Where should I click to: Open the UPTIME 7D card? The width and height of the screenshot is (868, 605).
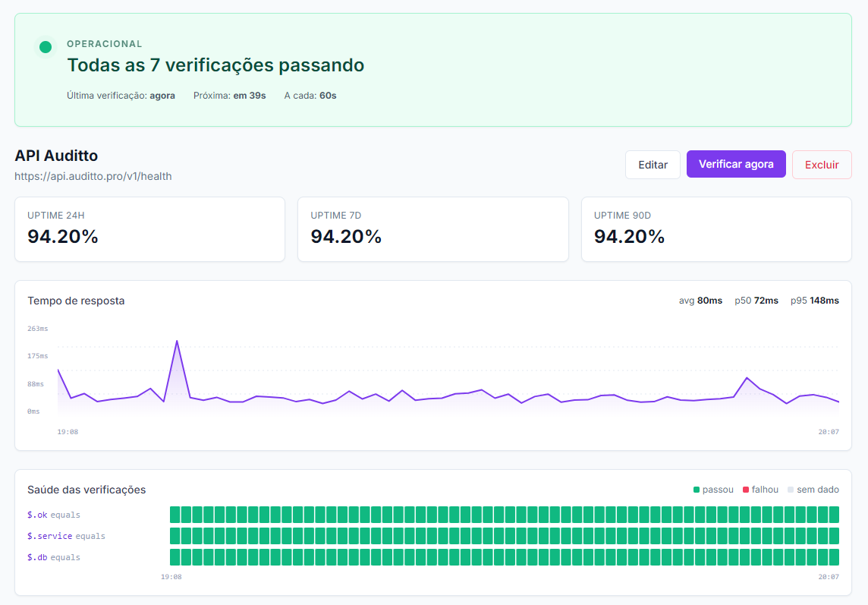pyautogui.click(x=433, y=228)
